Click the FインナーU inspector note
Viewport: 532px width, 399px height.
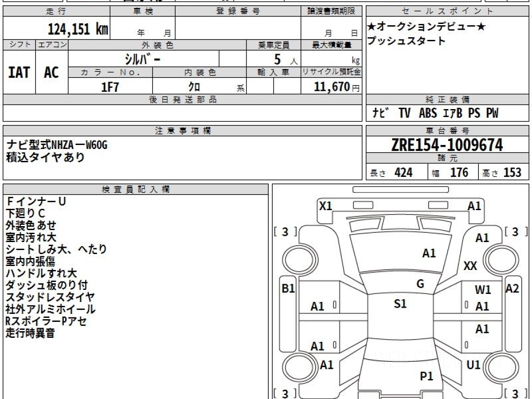tap(36, 202)
